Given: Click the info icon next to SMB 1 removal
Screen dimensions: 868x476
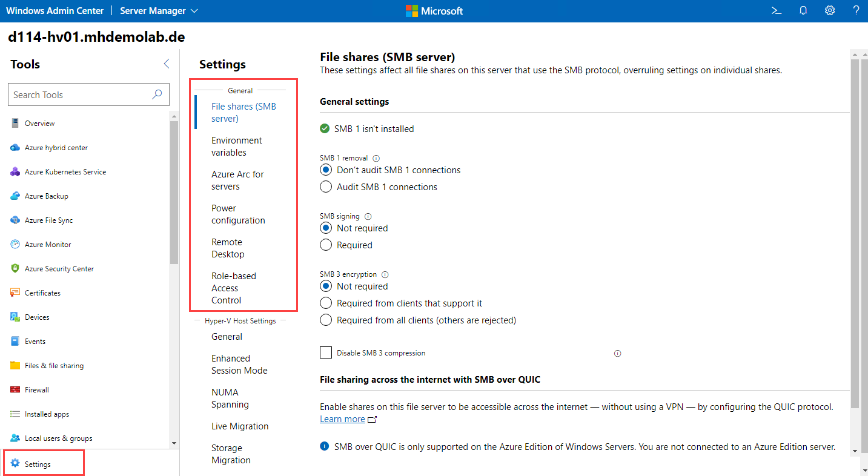Looking at the screenshot, I should (x=376, y=158).
